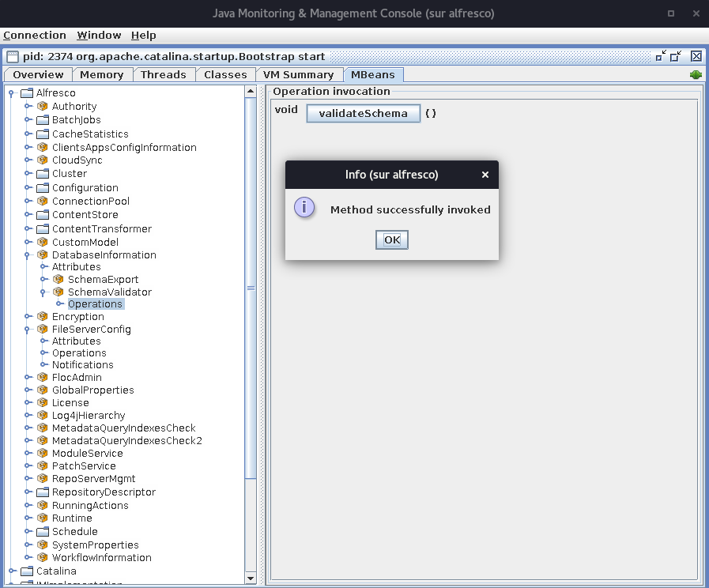Collapse the FileServerConfig node
709x588 pixels.
(x=27, y=330)
